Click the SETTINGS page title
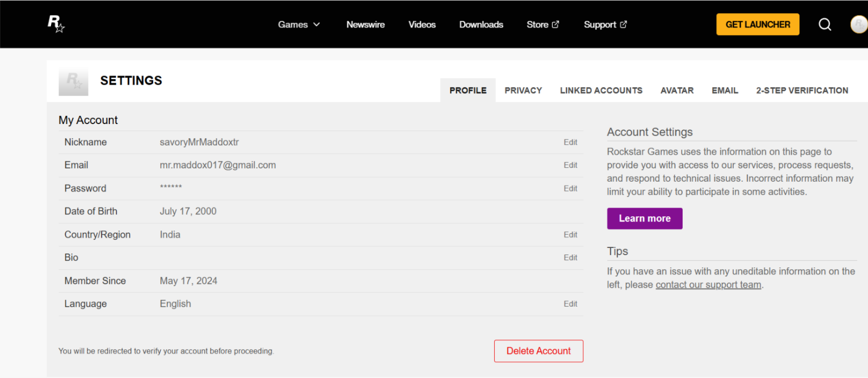The height and width of the screenshot is (378, 868). tap(131, 80)
